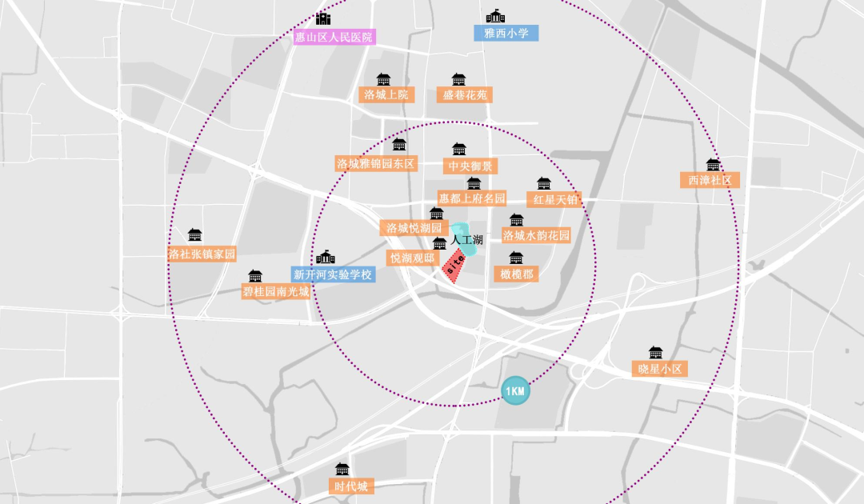Click the 人工湖 lake label
The image size is (864, 504).
point(466,240)
